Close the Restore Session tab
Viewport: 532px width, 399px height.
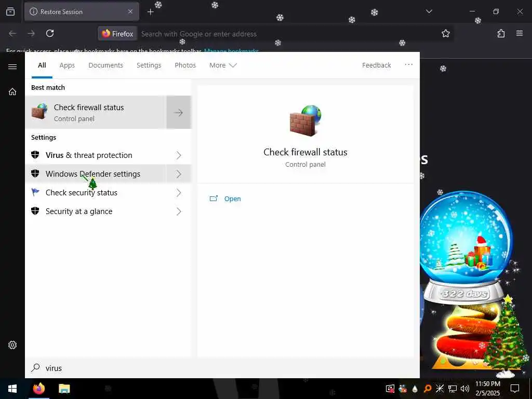point(130,11)
